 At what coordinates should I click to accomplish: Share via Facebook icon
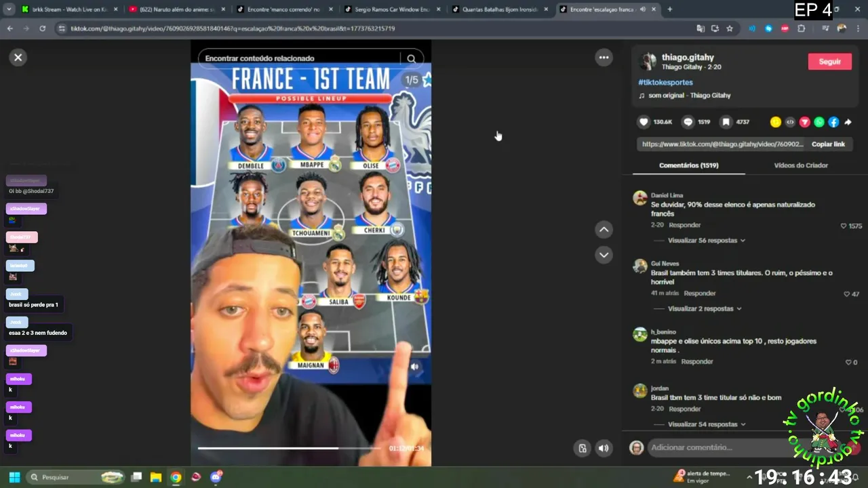(x=833, y=122)
